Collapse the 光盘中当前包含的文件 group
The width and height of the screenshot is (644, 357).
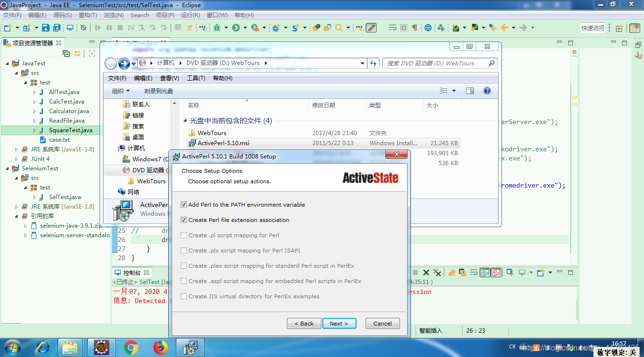coord(185,121)
